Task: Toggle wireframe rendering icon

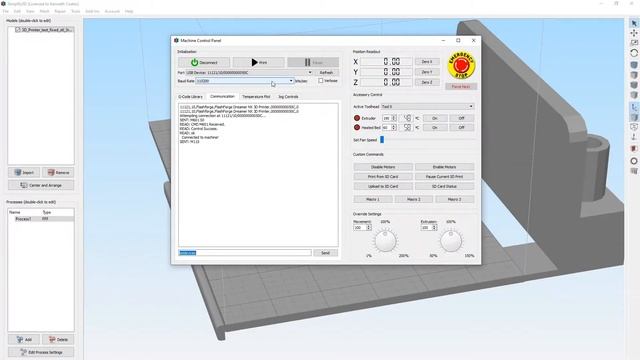Action: pyautogui.click(x=634, y=127)
